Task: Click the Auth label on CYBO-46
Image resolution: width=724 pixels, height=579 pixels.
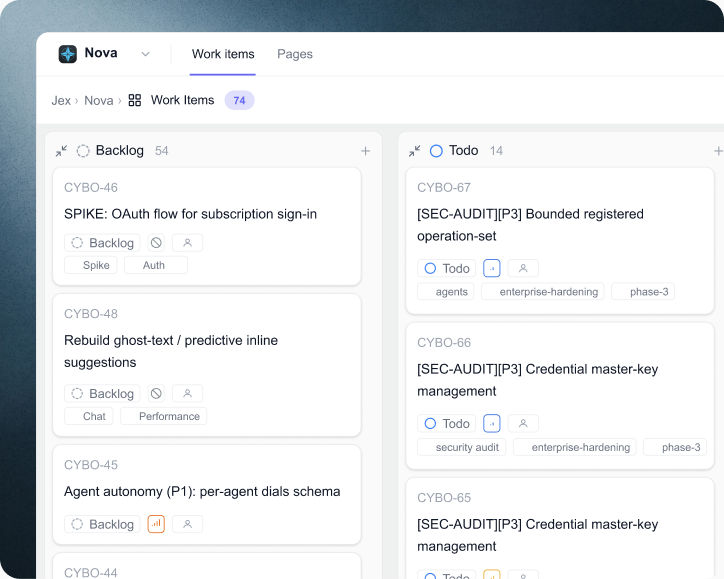Action: pyautogui.click(x=156, y=265)
